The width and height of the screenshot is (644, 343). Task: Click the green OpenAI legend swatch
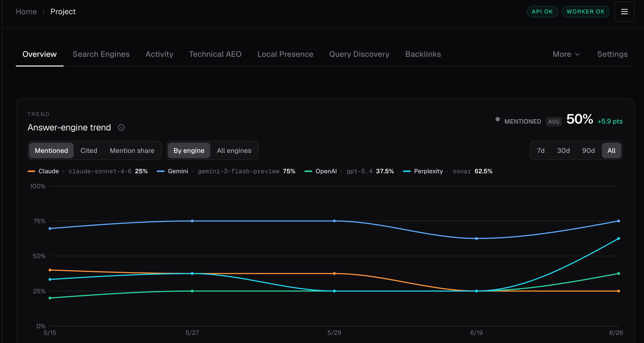(x=308, y=171)
